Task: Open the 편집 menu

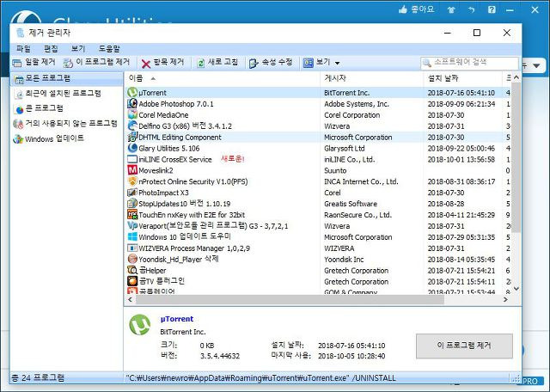Action: (51, 48)
